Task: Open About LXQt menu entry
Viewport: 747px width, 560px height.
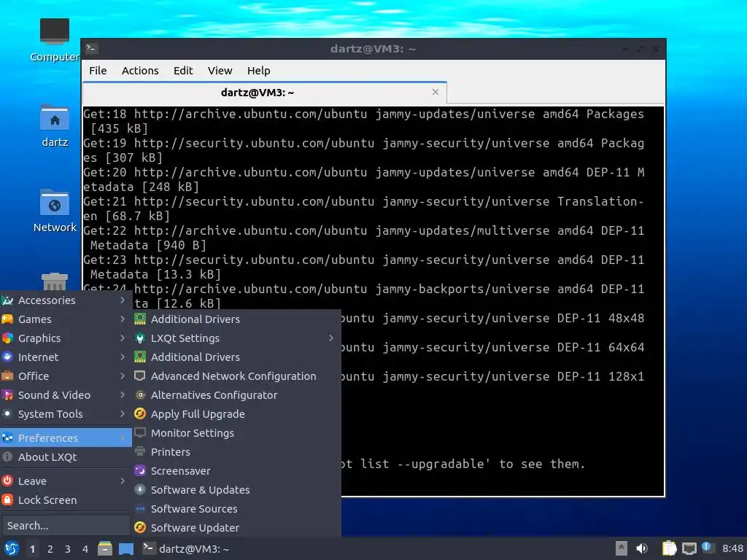Action: point(66,456)
